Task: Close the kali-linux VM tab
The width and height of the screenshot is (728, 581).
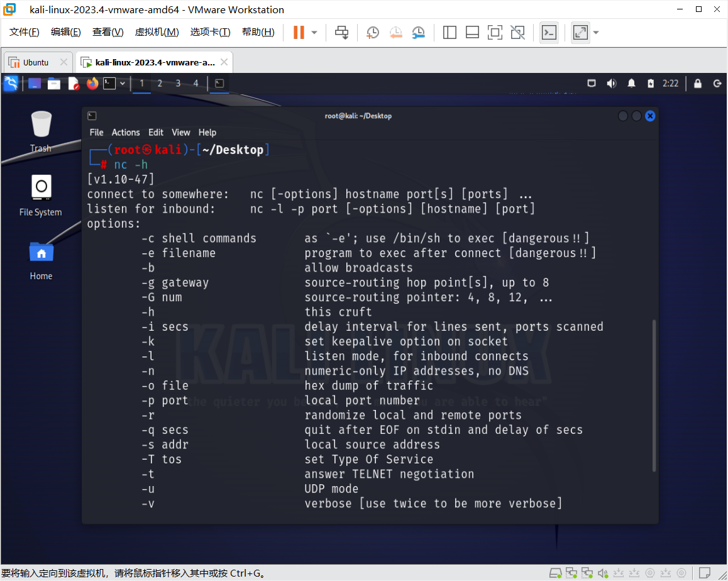Action: (224, 62)
